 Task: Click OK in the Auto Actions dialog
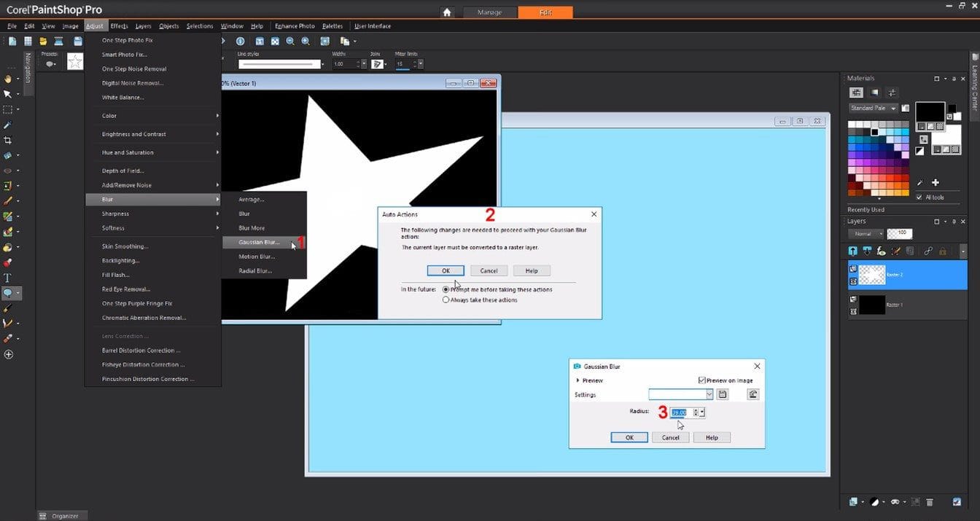click(x=446, y=270)
